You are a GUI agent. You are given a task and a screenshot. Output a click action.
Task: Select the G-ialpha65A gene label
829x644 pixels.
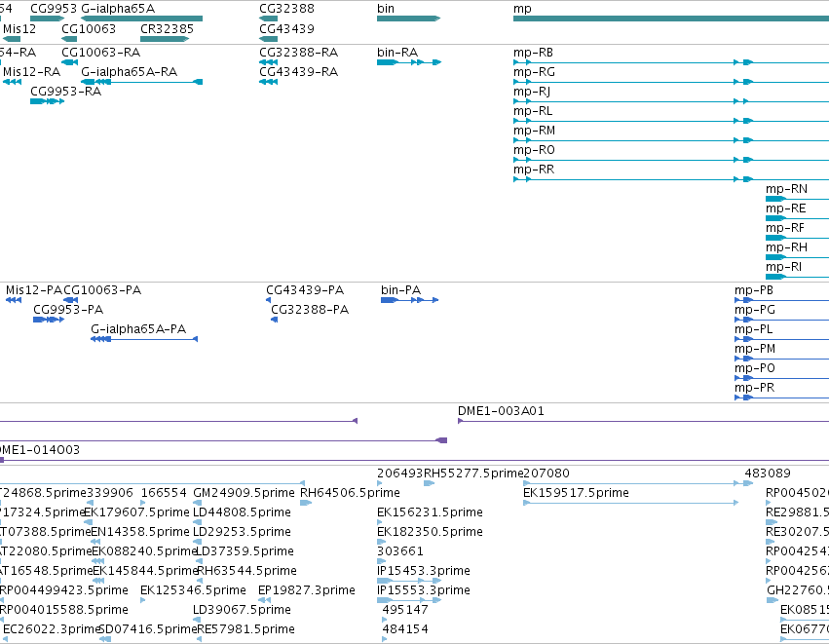(x=118, y=9)
